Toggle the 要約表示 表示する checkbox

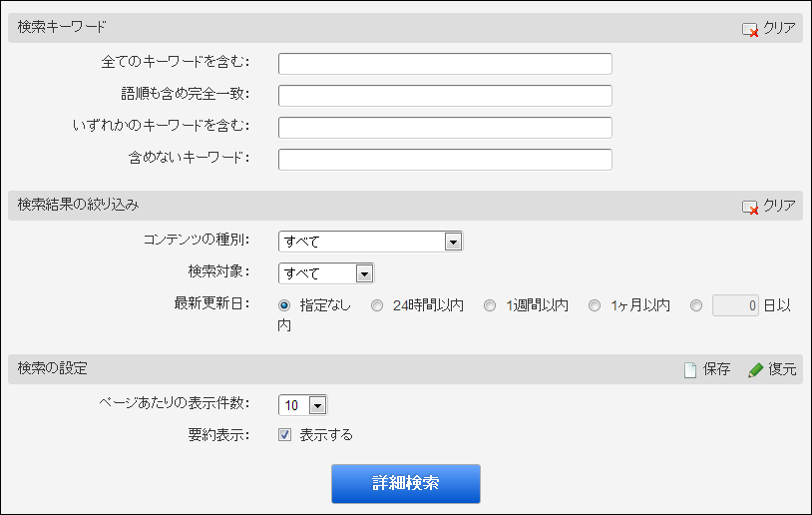285,435
